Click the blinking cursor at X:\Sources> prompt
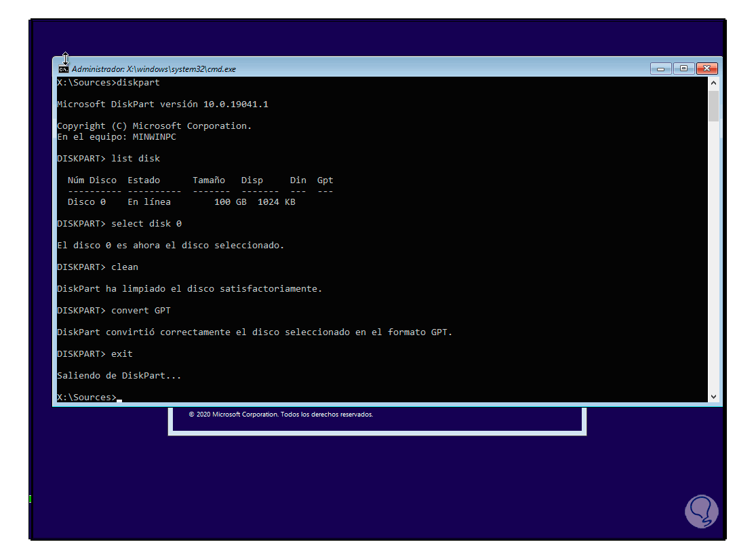The width and height of the screenshot is (756, 559). [x=118, y=400]
